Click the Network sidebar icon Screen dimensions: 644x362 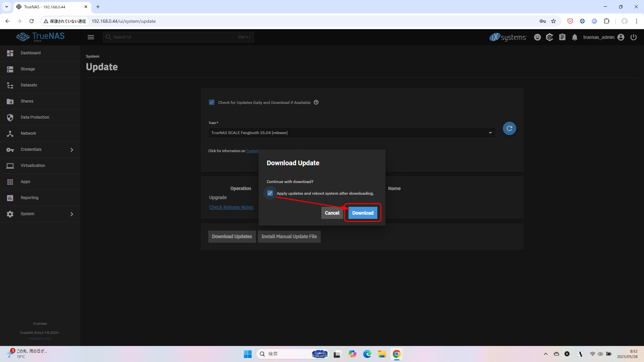point(10,133)
